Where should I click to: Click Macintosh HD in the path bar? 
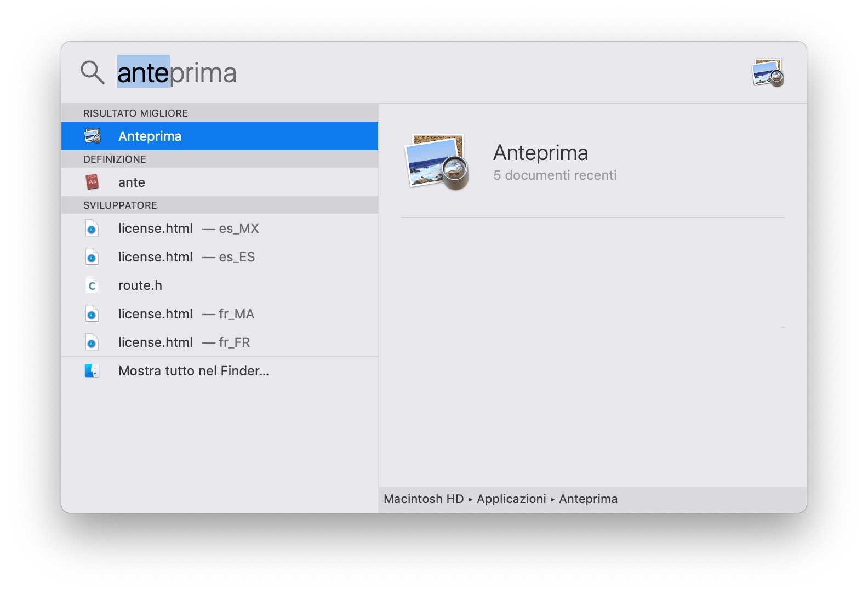[x=424, y=499]
